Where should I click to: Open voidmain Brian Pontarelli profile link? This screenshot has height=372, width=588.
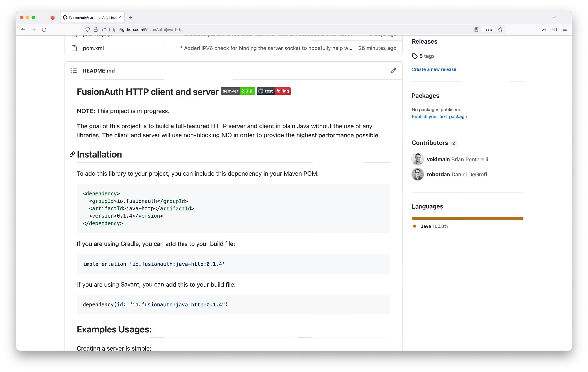(x=457, y=160)
